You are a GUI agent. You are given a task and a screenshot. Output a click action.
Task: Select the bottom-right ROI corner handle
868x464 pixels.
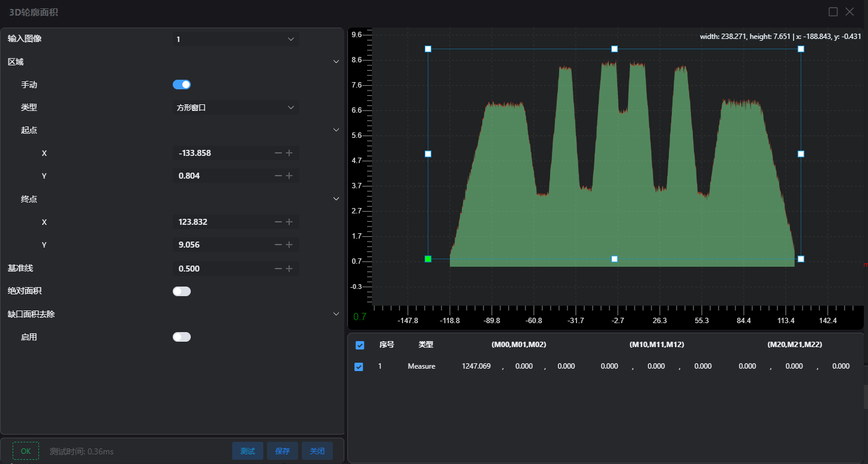coord(801,259)
